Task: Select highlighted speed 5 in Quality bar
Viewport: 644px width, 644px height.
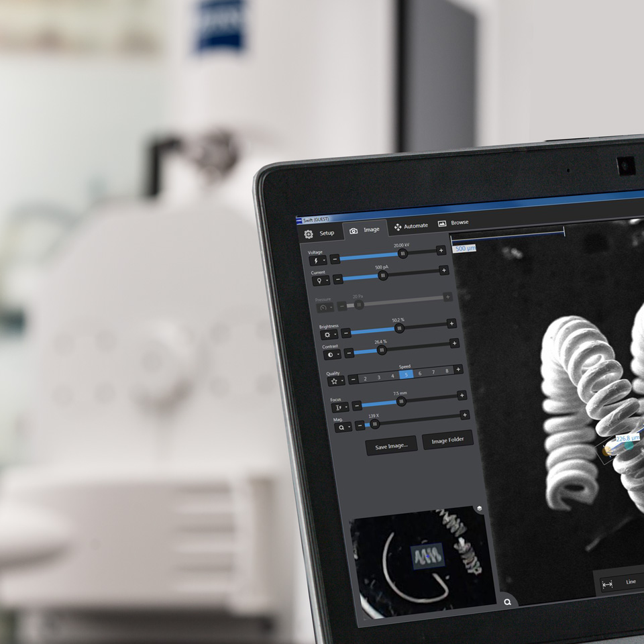Action: (407, 374)
